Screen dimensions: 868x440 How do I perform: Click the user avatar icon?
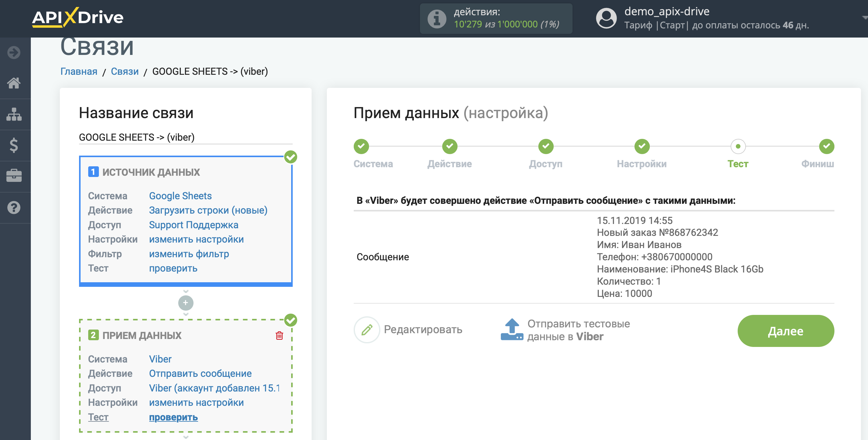[x=606, y=19]
